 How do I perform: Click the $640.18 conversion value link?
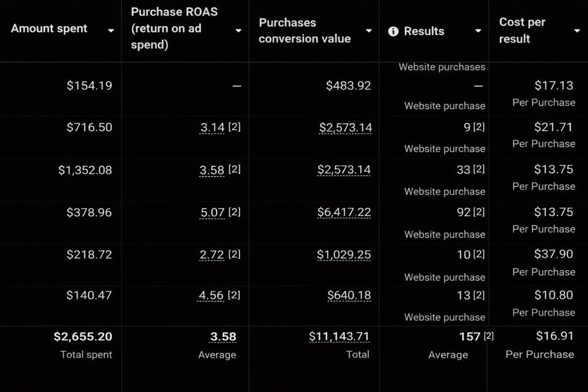[x=349, y=295]
